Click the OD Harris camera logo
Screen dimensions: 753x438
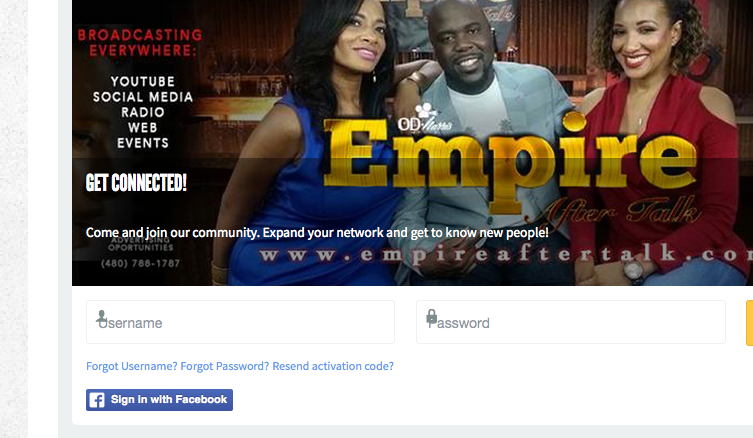pos(425,118)
